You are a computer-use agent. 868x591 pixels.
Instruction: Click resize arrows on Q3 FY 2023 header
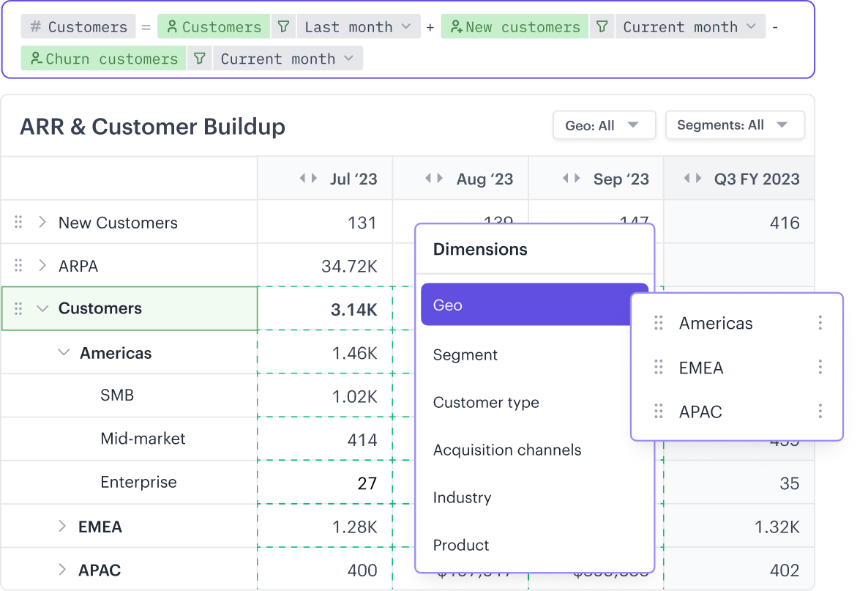(x=692, y=178)
